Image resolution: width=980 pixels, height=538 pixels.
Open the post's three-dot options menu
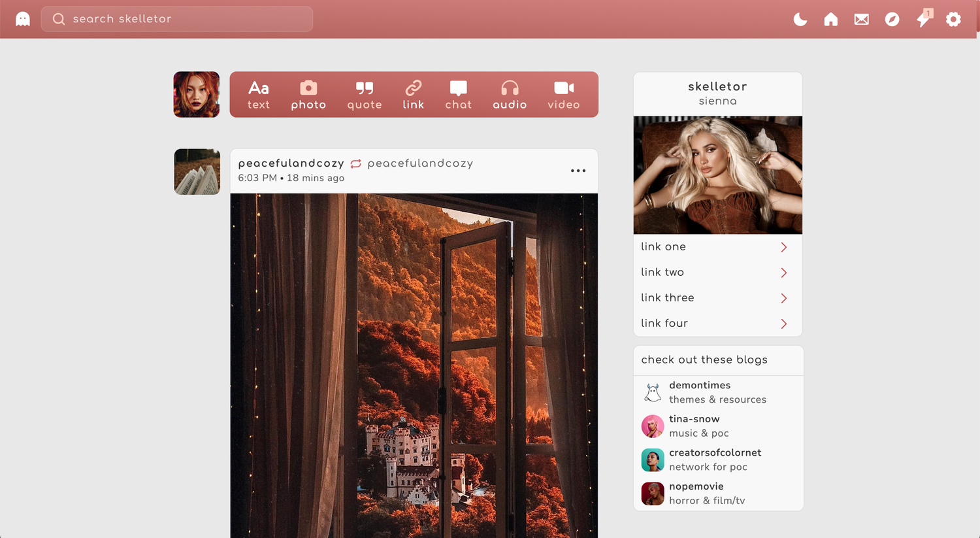pos(578,171)
